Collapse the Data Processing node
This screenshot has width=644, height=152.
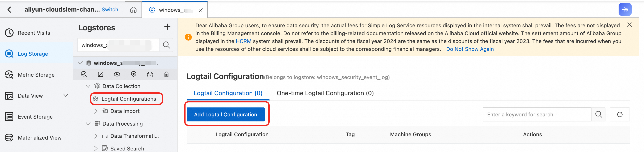[x=88, y=124]
